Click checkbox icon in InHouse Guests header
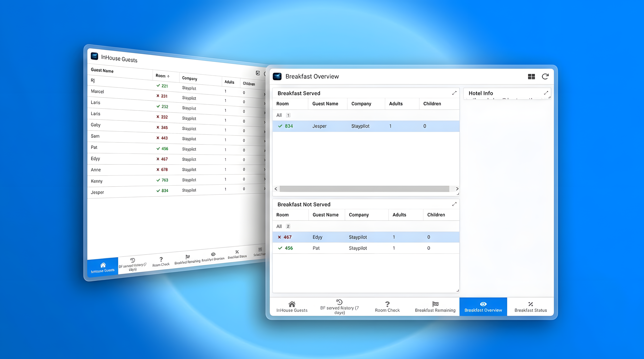The height and width of the screenshot is (359, 644). click(x=258, y=73)
